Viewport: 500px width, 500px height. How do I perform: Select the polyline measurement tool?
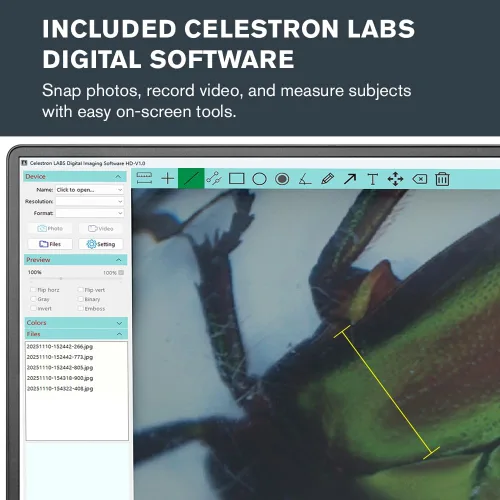point(214,179)
